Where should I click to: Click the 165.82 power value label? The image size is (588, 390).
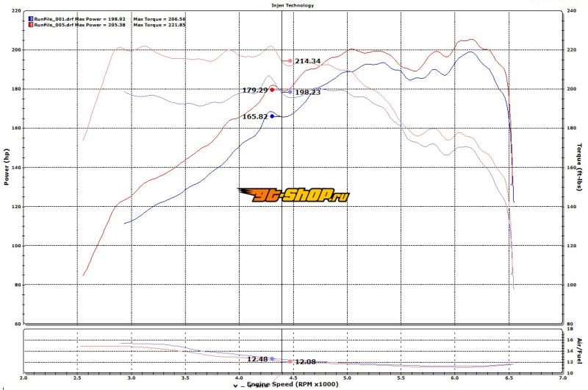pyautogui.click(x=254, y=116)
